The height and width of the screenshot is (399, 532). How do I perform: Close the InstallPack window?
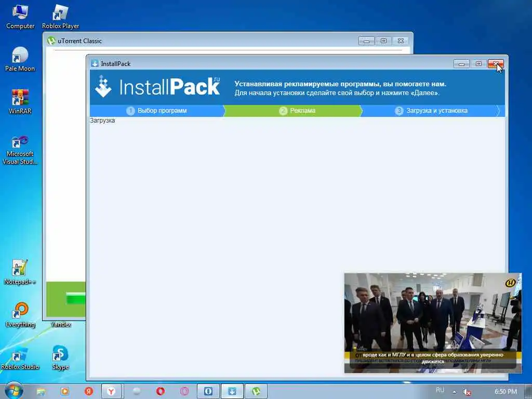click(x=496, y=64)
